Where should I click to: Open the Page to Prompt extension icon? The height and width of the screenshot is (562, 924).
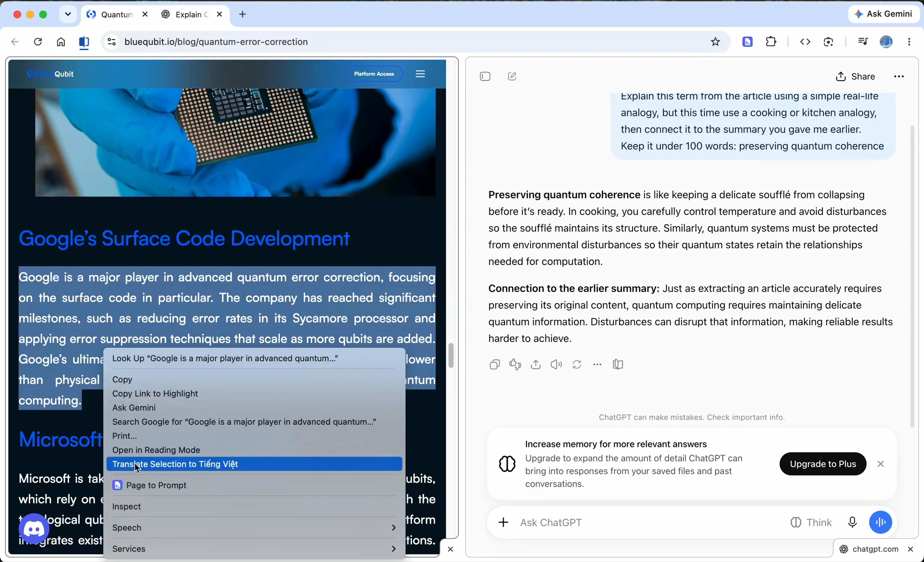click(x=748, y=42)
